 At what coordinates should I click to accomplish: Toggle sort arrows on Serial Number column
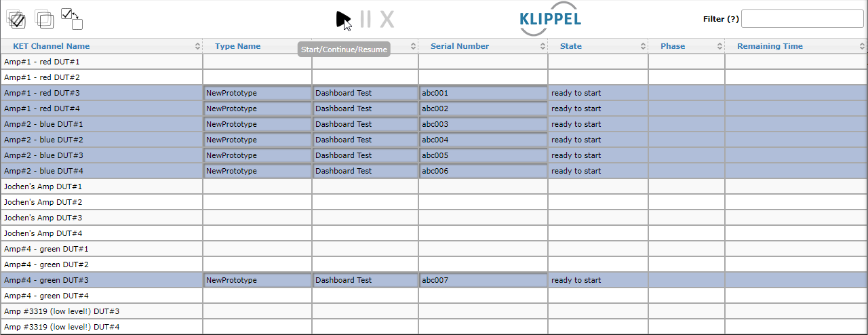pyautogui.click(x=543, y=46)
